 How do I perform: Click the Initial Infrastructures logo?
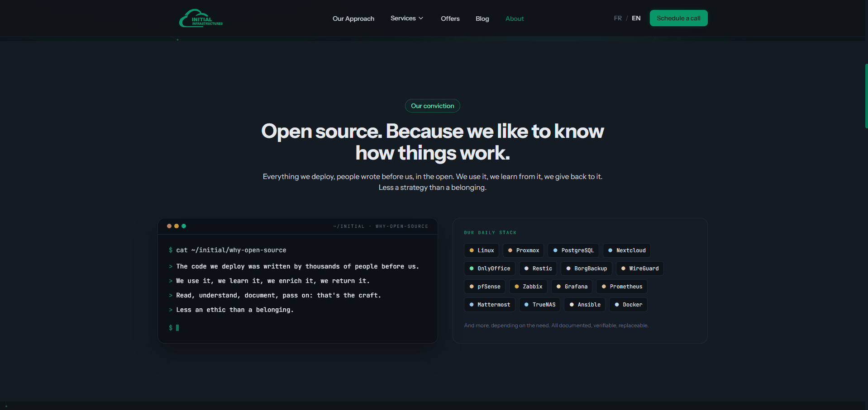201,18
